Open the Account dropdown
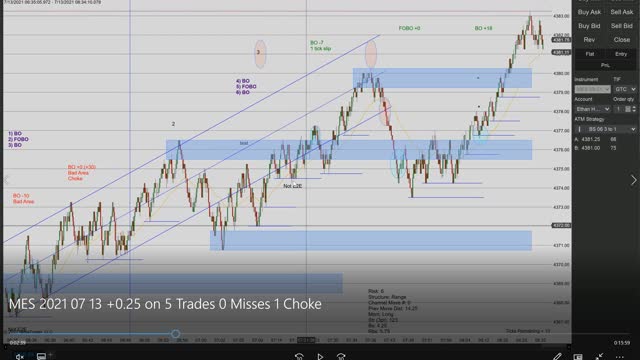 point(592,109)
